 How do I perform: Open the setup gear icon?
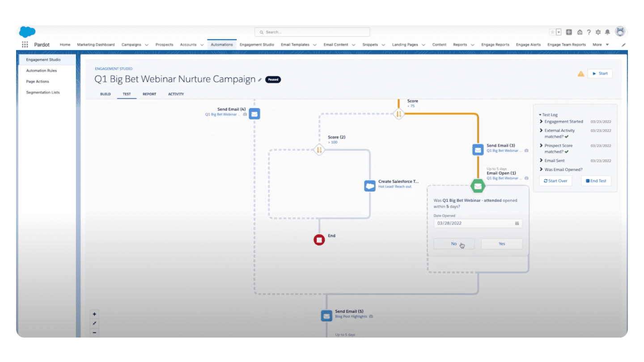(x=598, y=32)
